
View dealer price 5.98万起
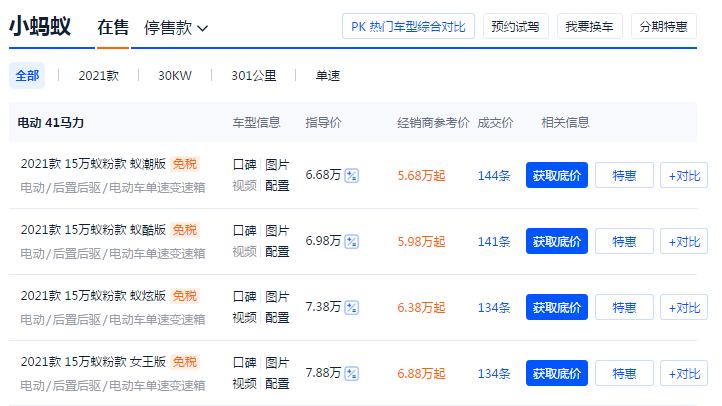click(x=421, y=241)
